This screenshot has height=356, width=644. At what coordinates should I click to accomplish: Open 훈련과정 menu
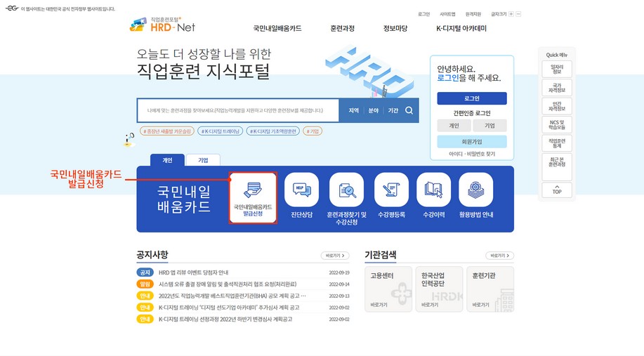[342, 28]
